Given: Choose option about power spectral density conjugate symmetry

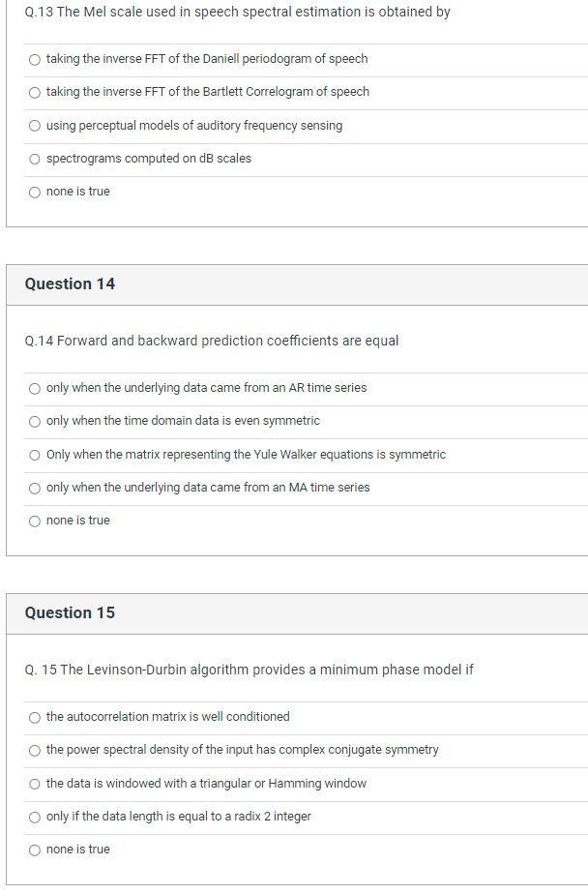Looking at the screenshot, I should [x=36, y=750].
